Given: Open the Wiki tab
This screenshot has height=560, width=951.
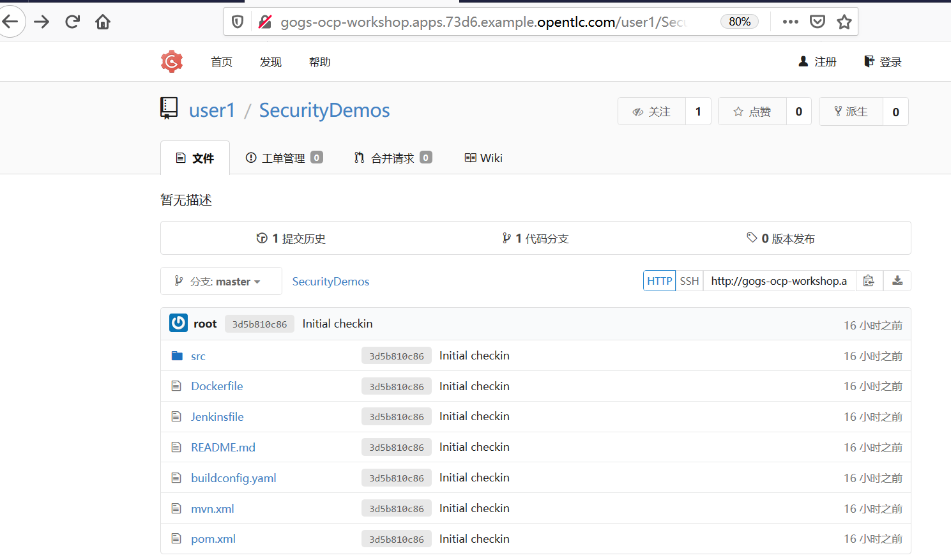Looking at the screenshot, I should click(483, 158).
